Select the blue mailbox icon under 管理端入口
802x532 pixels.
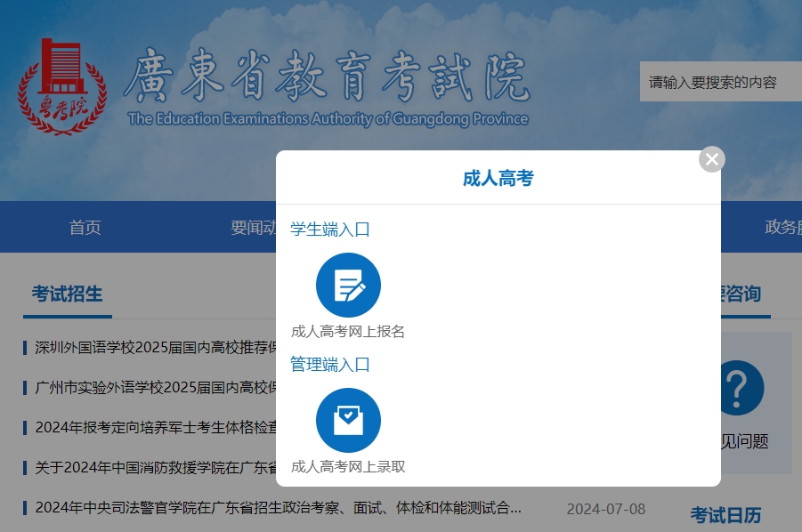348,420
